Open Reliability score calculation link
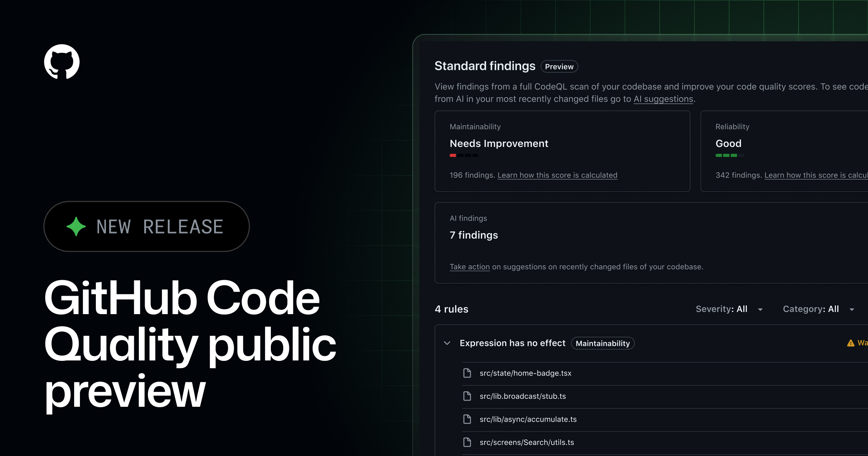Viewport: 868px width, 456px height. [x=816, y=175]
